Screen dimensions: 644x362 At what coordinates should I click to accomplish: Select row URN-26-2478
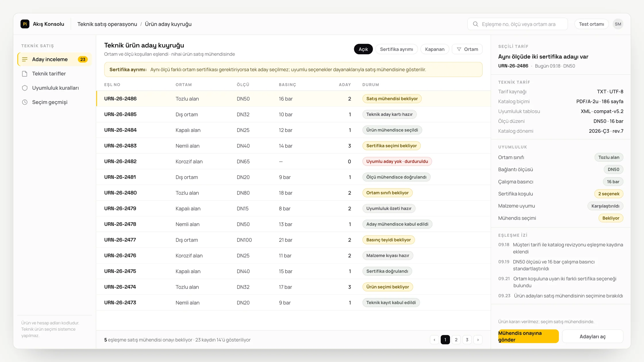pyautogui.click(x=293, y=224)
